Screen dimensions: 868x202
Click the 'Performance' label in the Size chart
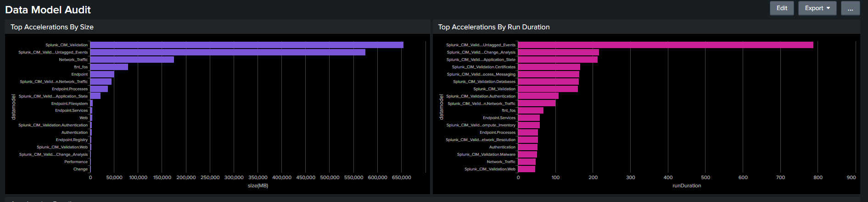(x=76, y=162)
